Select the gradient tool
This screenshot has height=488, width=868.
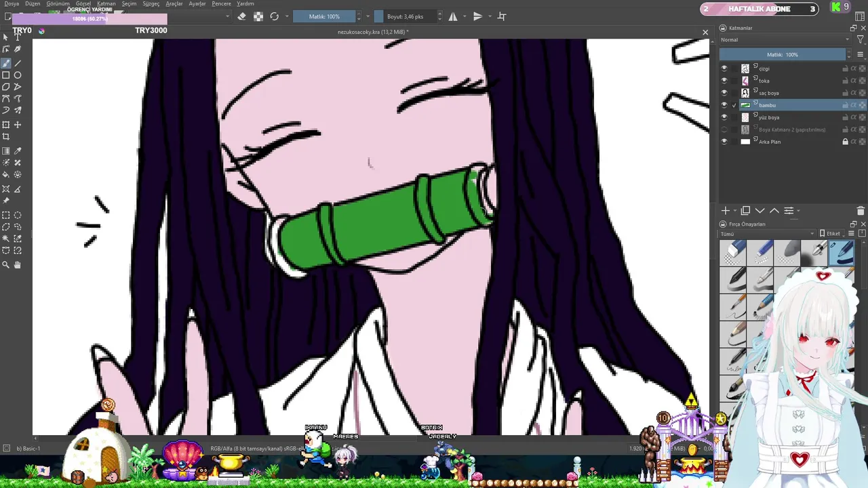click(6, 151)
